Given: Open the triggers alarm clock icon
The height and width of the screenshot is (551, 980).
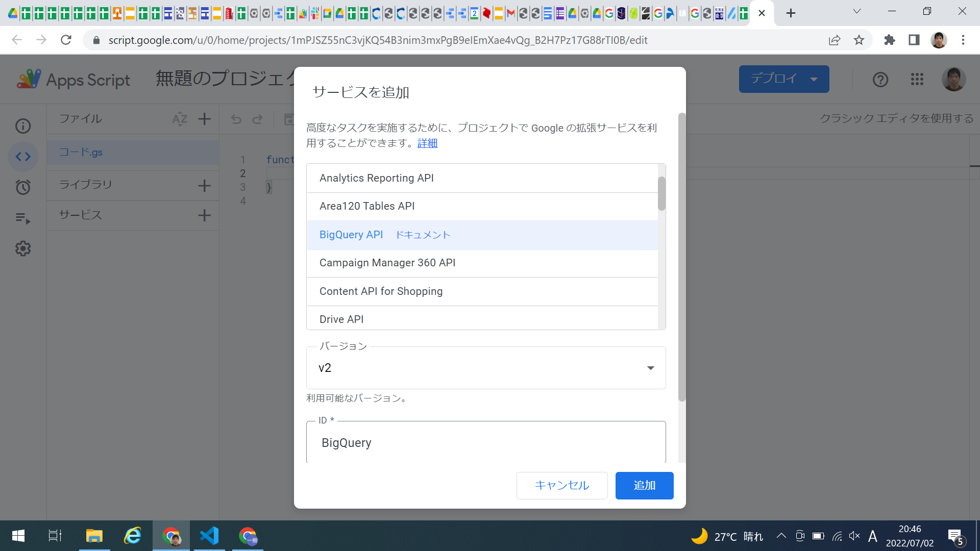Looking at the screenshot, I should [23, 187].
